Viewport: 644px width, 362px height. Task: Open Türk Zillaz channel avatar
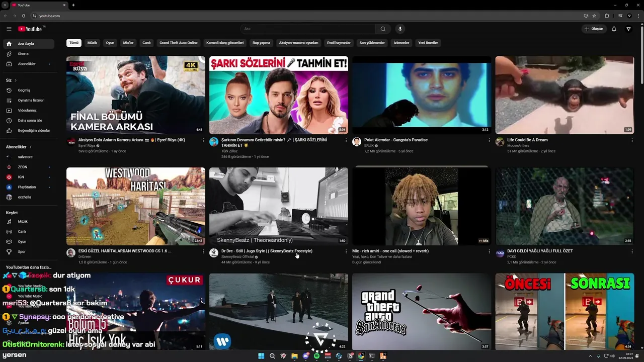[214, 142]
